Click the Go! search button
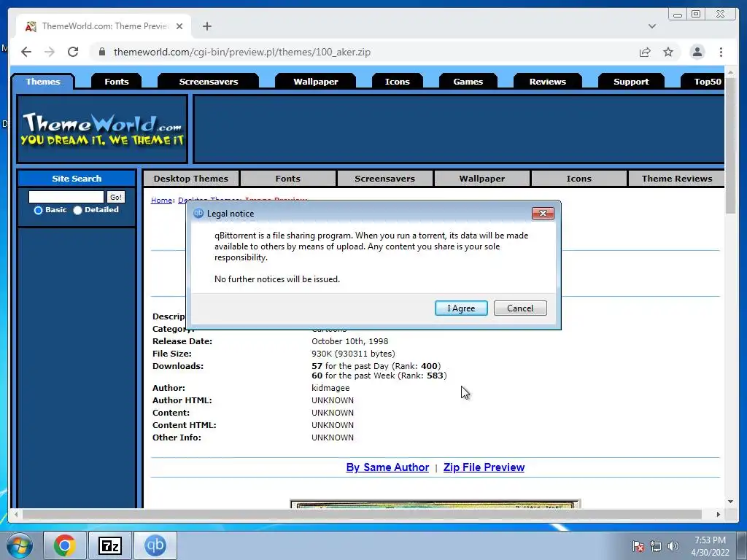The height and width of the screenshot is (560, 747). pos(116,197)
